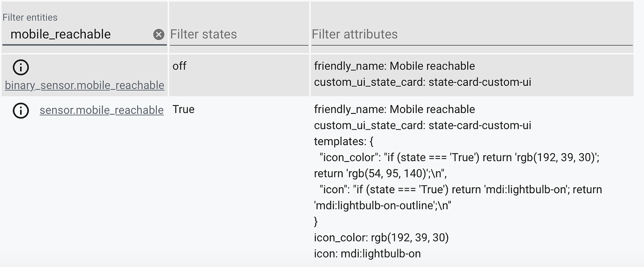Click the "icon" template definition line
This screenshot has height=267, width=644.
pyautogui.click(x=460, y=190)
